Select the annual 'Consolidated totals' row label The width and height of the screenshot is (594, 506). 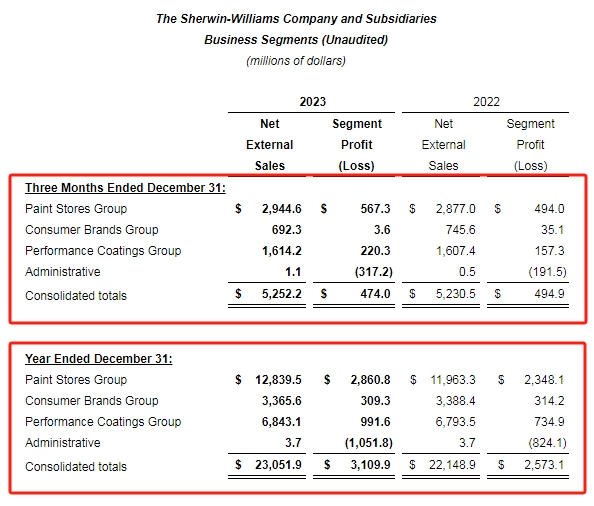point(76,467)
